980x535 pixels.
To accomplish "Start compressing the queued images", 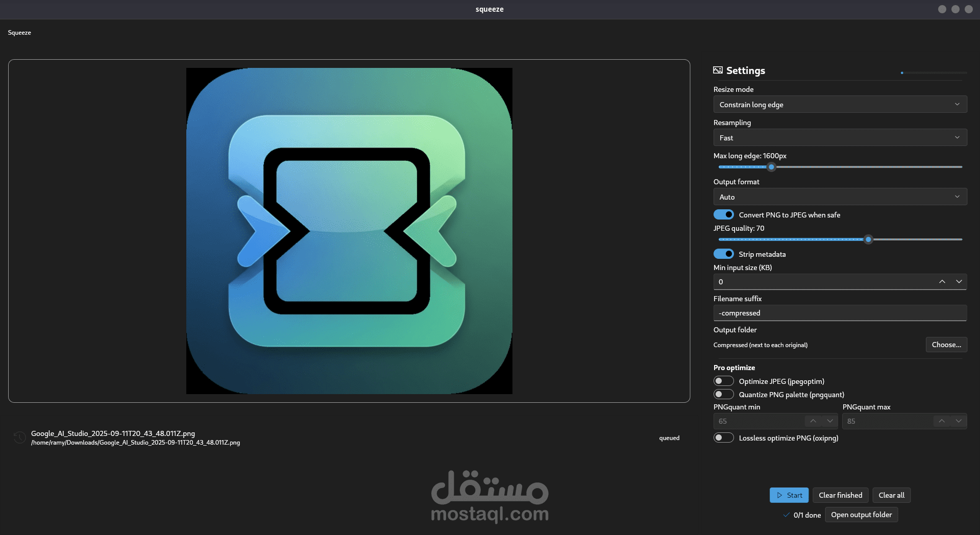I will point(789,495).
